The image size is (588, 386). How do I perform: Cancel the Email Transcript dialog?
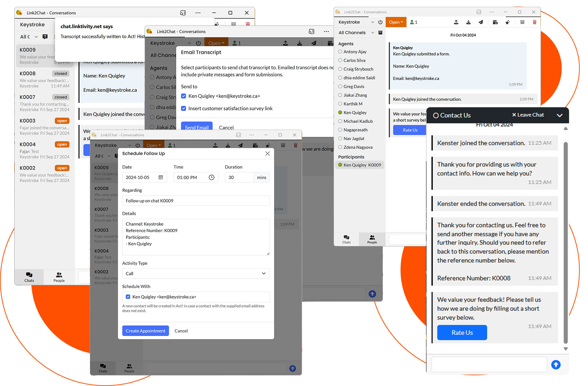pyautogui.click(x=226, y=127)
